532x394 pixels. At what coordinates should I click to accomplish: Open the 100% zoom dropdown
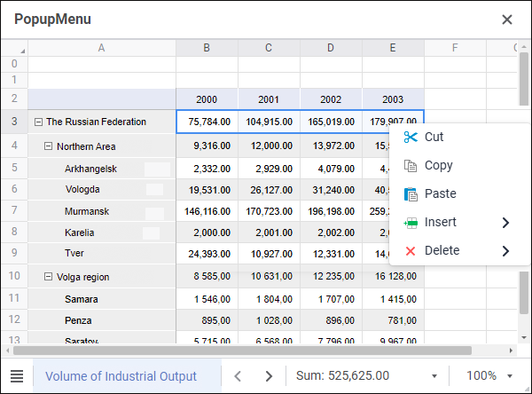489,376
